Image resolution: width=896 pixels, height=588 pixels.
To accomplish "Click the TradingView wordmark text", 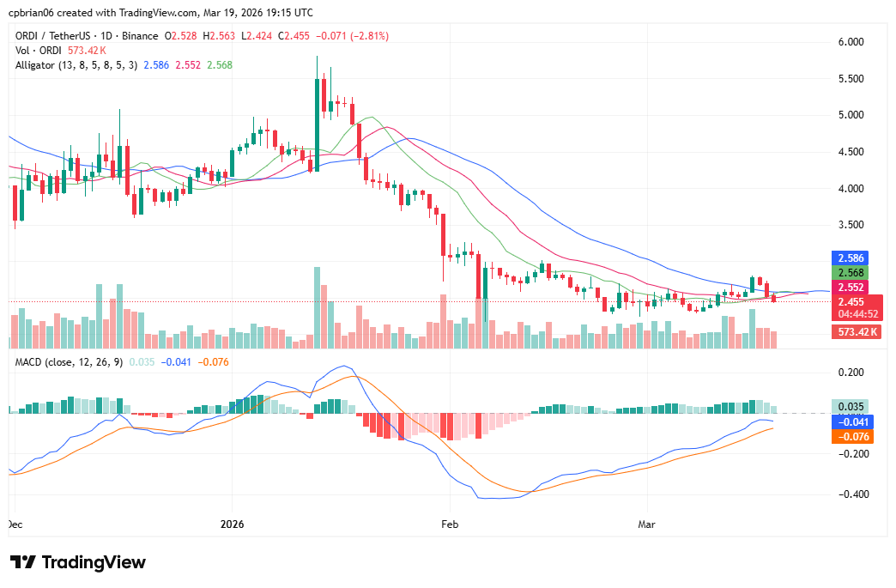I will 94,562.
